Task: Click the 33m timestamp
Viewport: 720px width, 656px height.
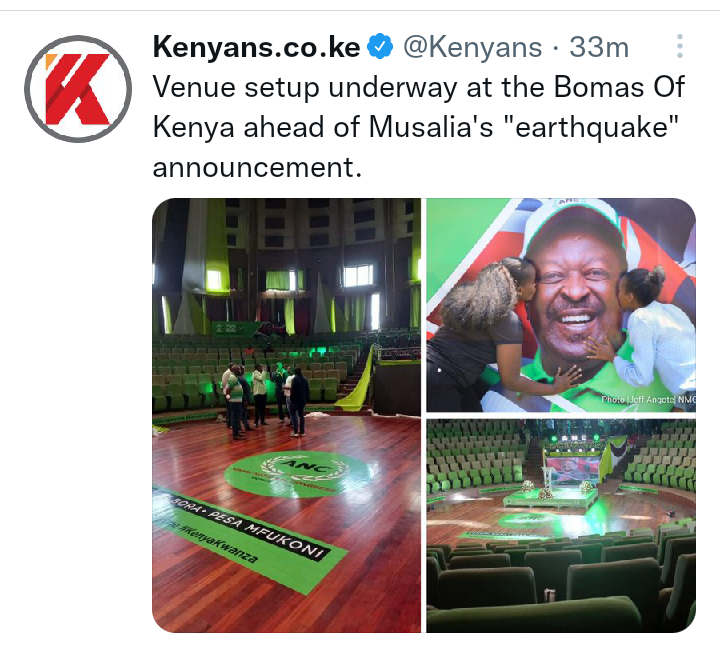Action: coord(599,47)
